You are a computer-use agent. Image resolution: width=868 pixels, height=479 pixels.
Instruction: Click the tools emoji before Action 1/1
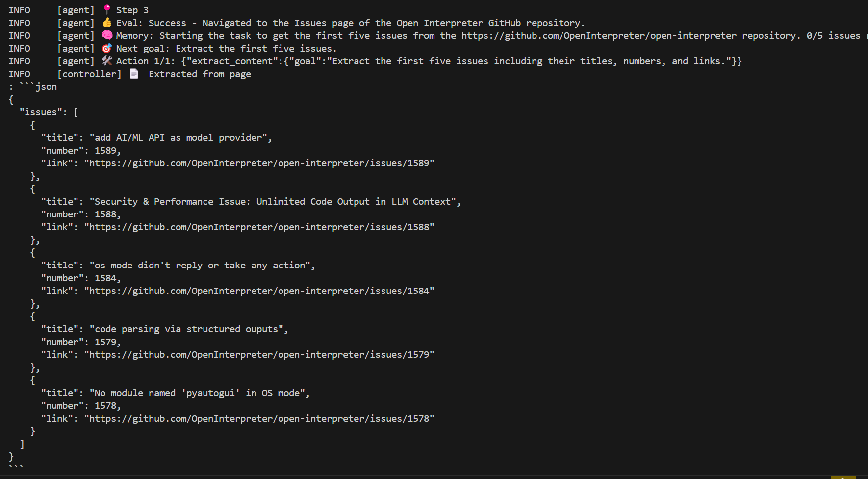(107, 61)
